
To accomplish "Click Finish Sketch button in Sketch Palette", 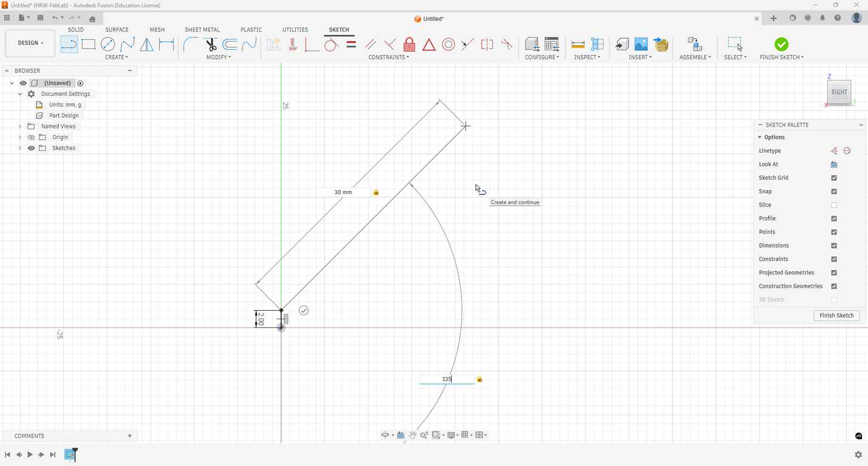I will pos(836,316).
